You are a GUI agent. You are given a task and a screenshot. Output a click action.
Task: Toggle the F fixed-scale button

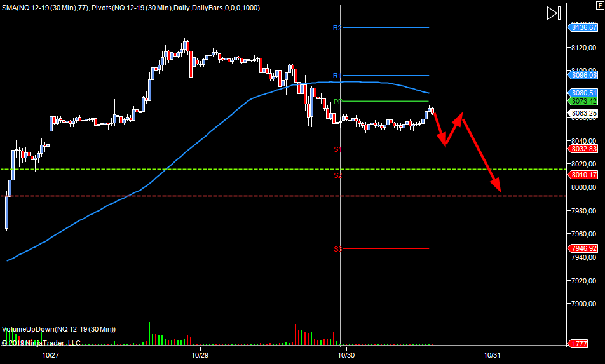click(598, 4)
